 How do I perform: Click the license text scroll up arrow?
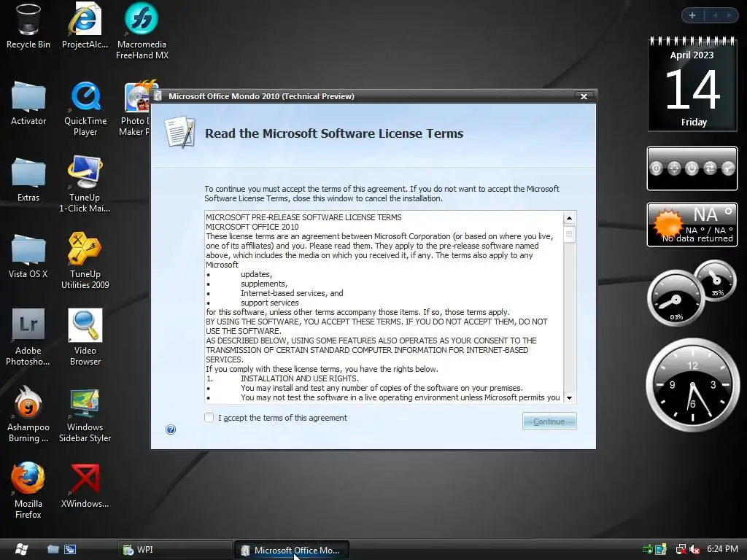pyautogui.click(x=569, y=218)
